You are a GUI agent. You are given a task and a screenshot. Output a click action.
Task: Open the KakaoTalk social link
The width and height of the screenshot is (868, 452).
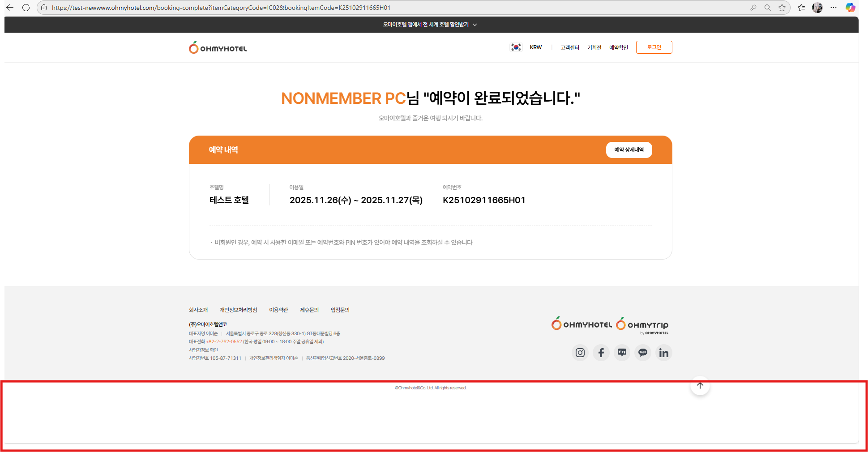(643, 353)
